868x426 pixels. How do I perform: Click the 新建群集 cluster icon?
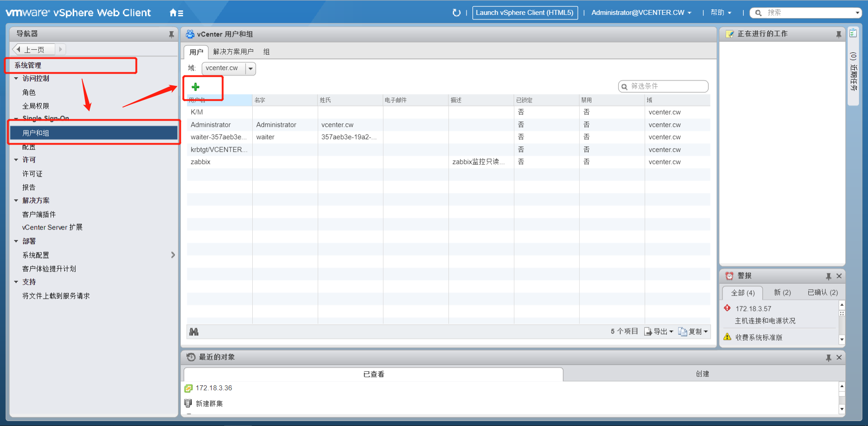(x=188, y=403)
